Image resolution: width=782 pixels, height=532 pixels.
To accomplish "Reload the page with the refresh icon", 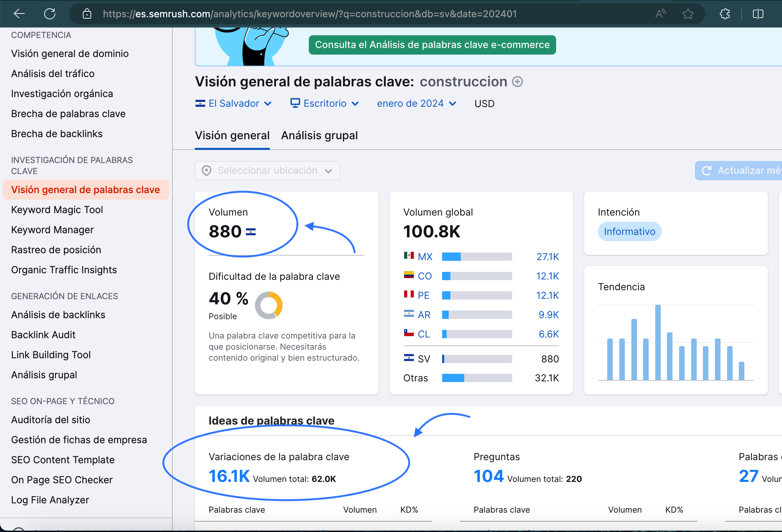I will click(50, 14).
